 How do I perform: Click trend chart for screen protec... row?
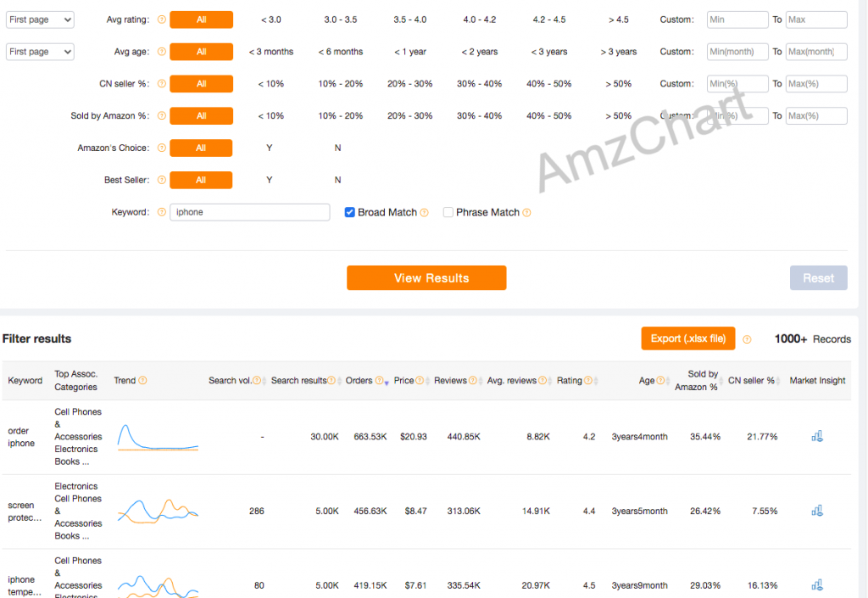tap(158, 511)
